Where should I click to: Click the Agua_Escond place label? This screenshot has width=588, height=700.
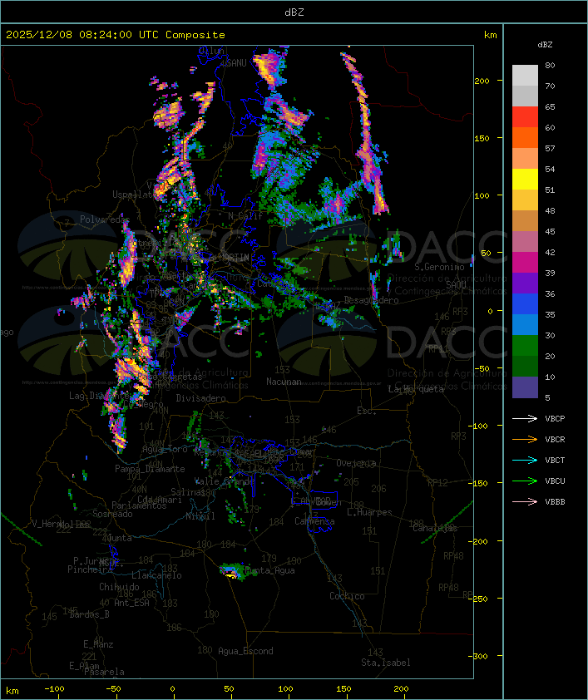pyautogui.click(x=245, y=651)
